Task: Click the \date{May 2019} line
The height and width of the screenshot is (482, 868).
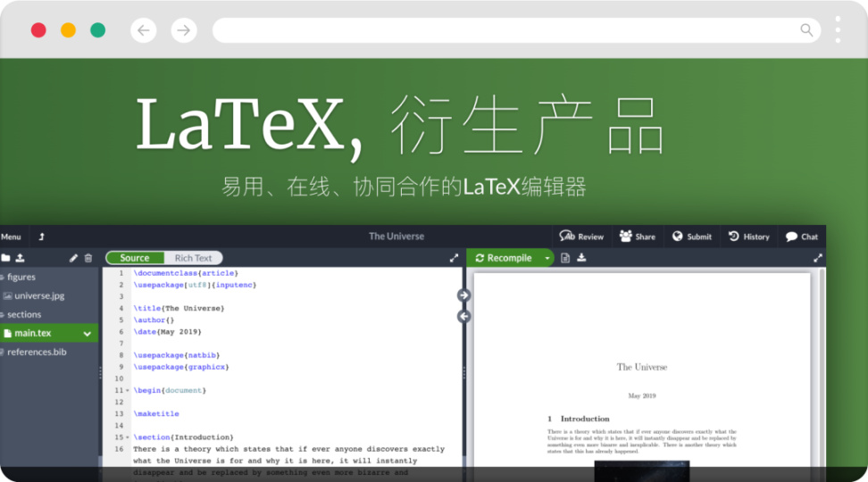Action: (167, 332)
